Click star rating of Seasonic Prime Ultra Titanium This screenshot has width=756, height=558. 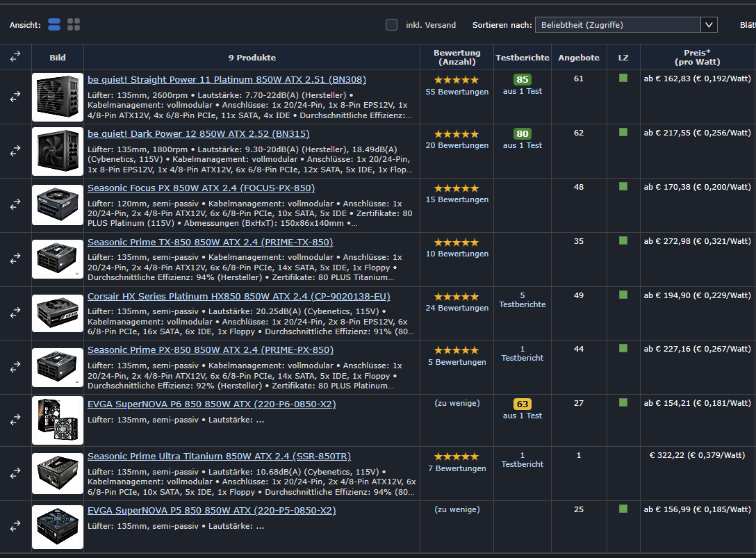pos(457,457)
